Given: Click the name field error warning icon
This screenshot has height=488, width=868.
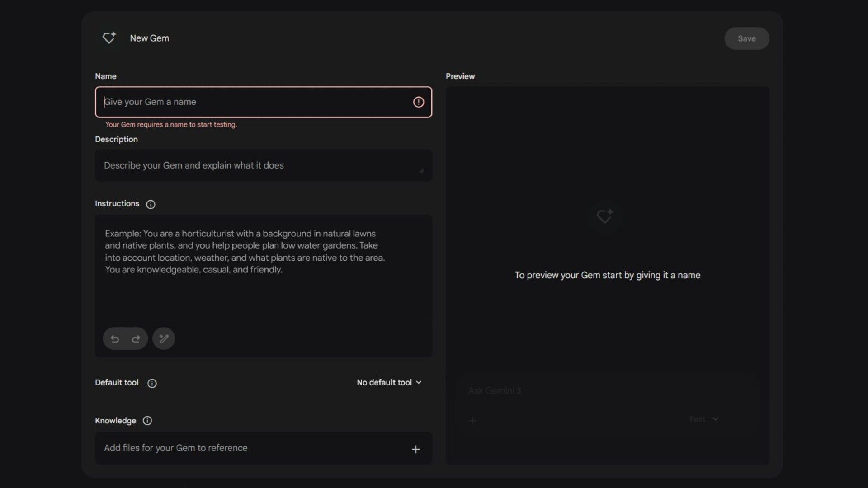Looking at the screenshot, I should [419, 102].
